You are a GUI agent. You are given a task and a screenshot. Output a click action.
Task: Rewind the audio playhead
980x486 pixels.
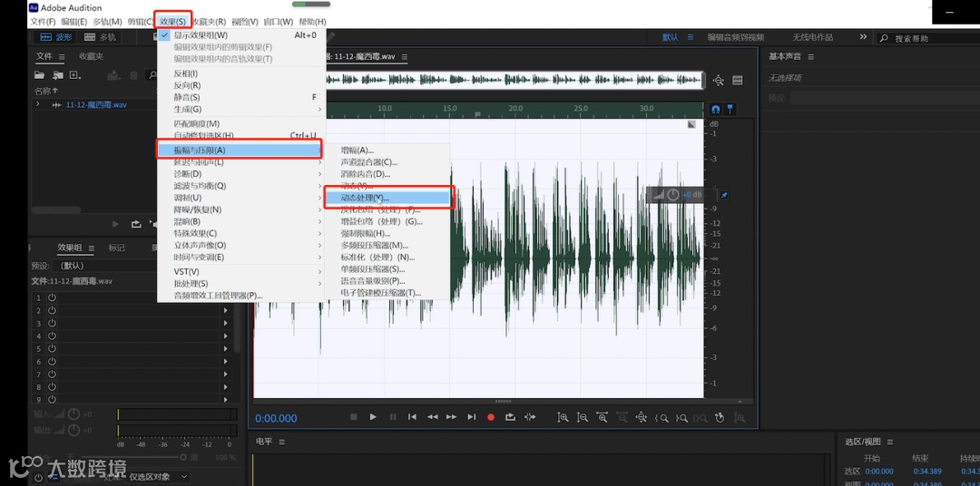point(432,417)
